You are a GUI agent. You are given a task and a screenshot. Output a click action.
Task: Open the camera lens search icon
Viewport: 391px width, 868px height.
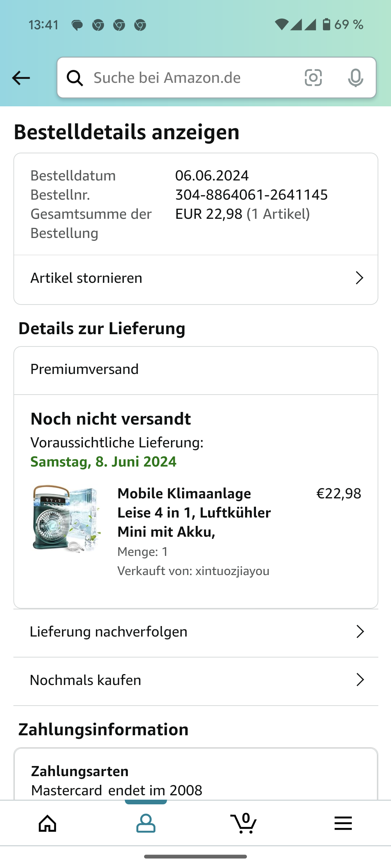[x=313, y=78]
